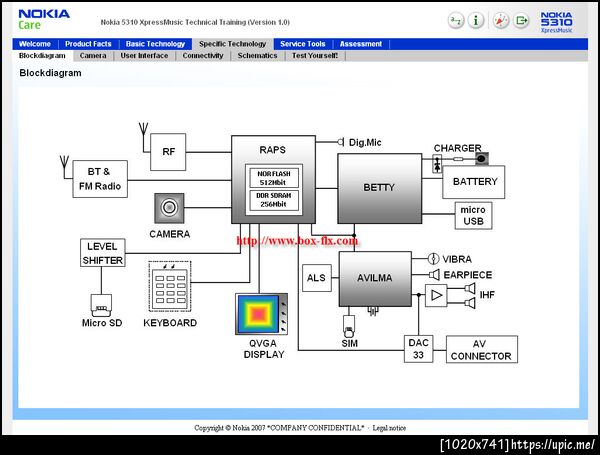
Task: Click the ALS block
Action: click(x=316, y=278)
